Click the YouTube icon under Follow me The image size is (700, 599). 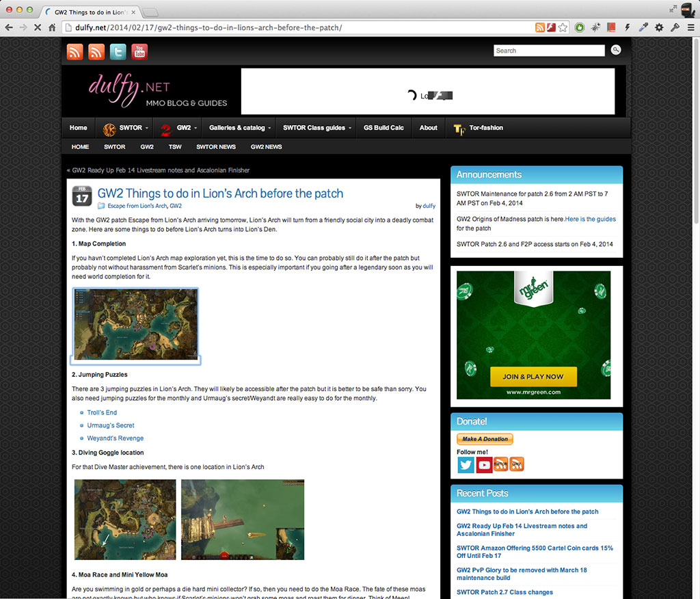click(484, 464)
